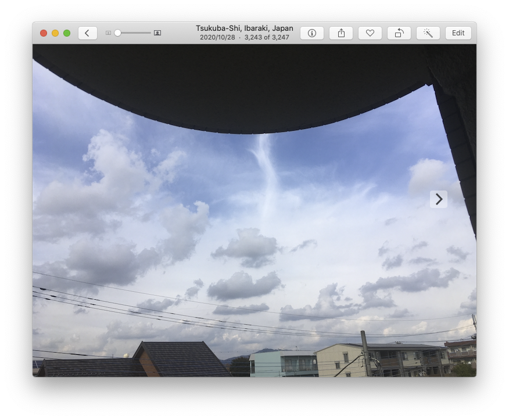
Task: Go back to the photo library
Action: 87,33
